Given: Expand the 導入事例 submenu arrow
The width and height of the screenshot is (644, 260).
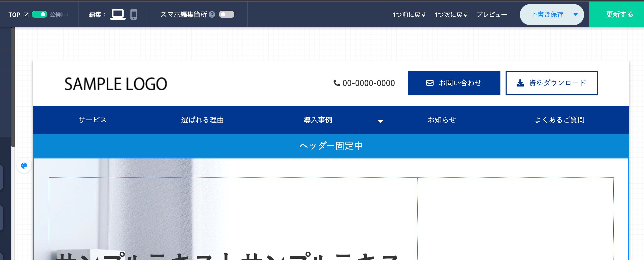Looking at the screenshot, I should [x=380, y=121].
